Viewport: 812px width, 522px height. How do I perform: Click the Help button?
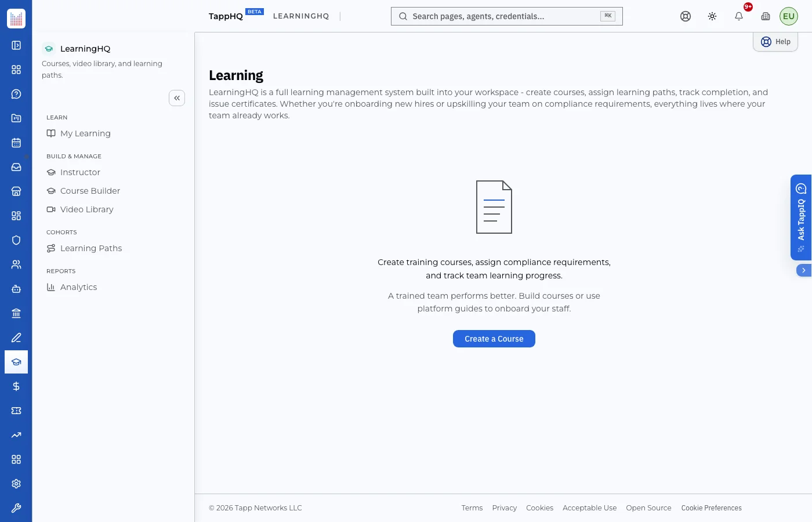click(775, 42)
